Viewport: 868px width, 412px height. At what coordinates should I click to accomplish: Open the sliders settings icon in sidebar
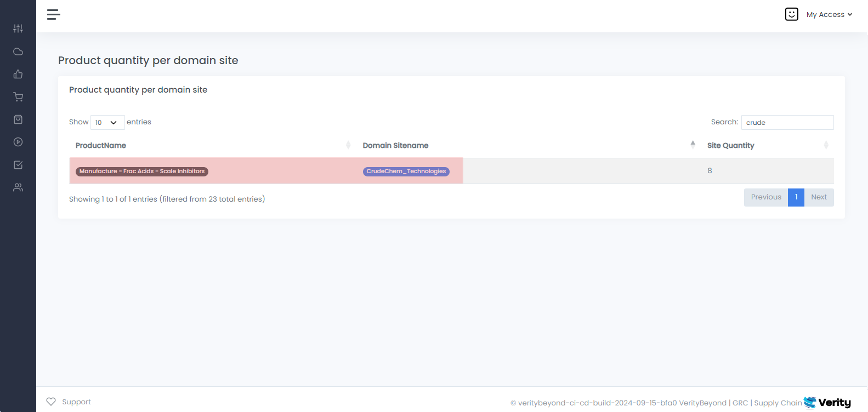(18, 28)
